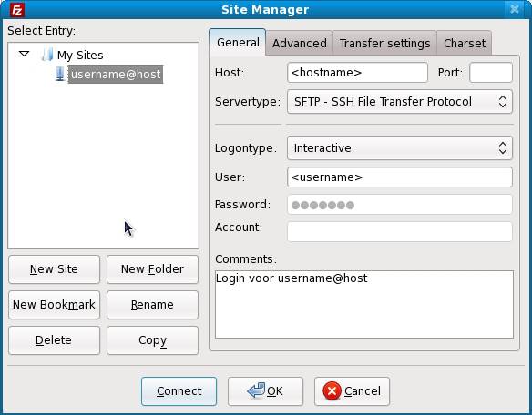
Task: Add a New Bookmark
Action: pos(55,305)
